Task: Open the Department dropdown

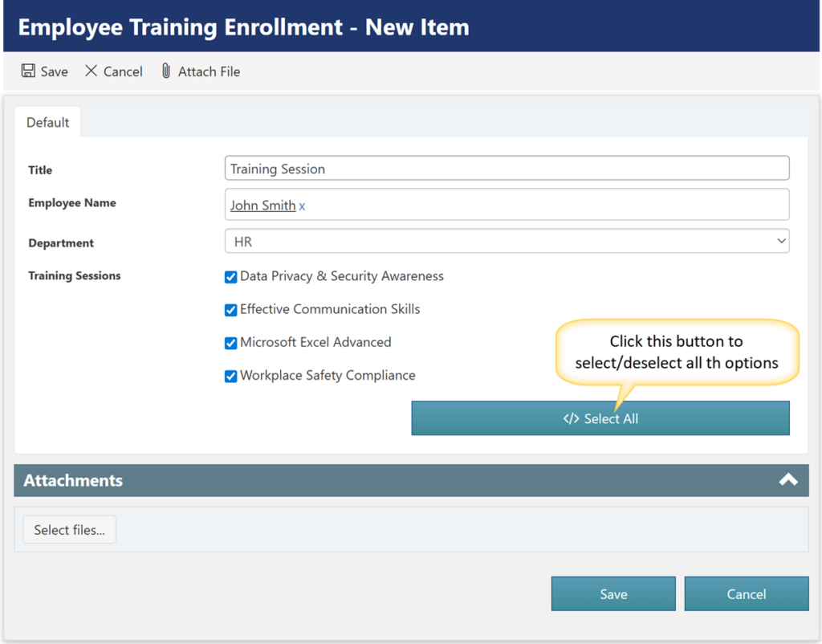Action: click(x=506, y=241)
